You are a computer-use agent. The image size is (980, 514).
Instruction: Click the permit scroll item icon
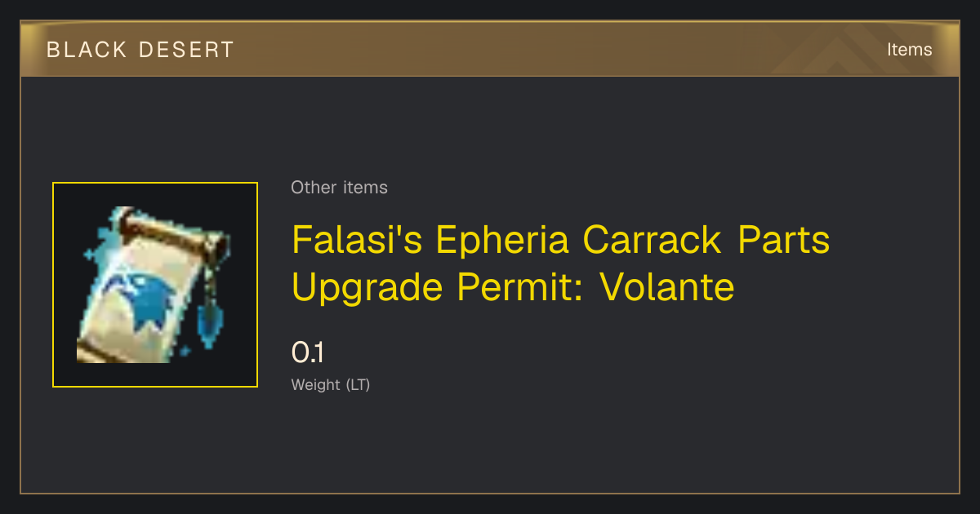point(155,285)
